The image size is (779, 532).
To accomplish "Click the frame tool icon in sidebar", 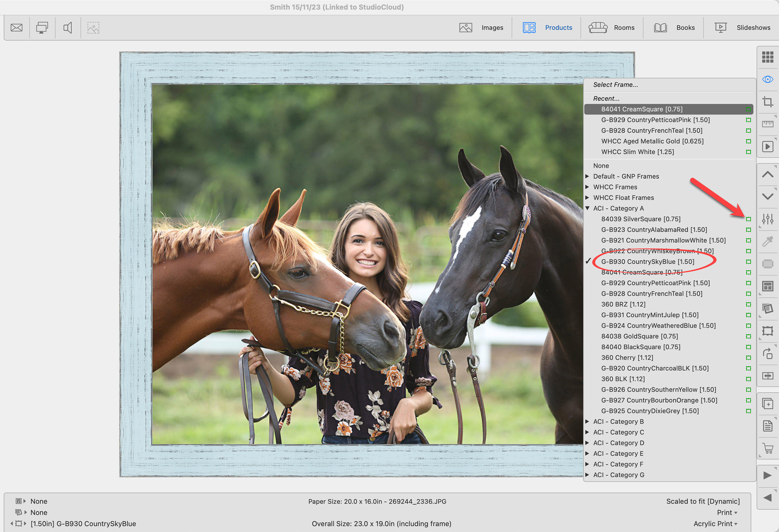I will (x=768, y=331).
